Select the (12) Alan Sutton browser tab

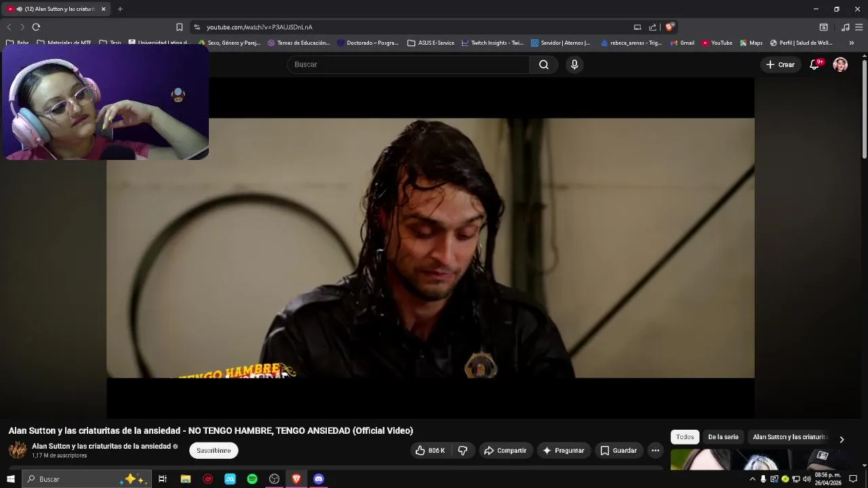57,9
